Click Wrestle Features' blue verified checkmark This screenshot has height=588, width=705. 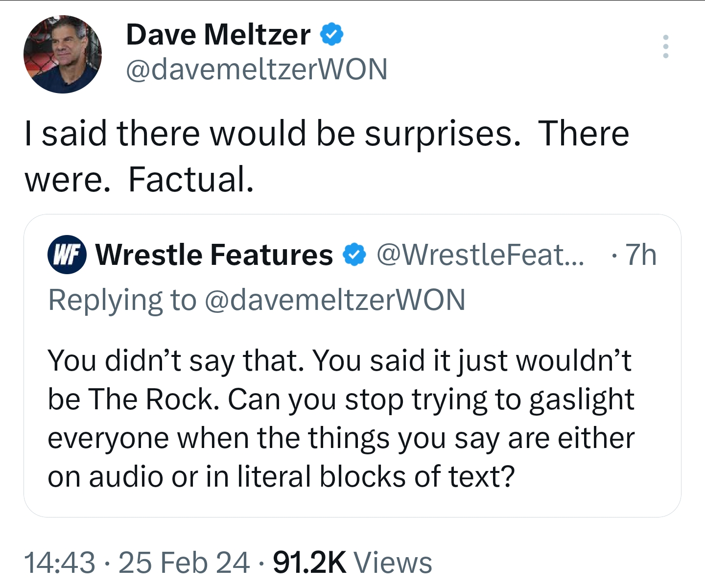coord(354,255)
